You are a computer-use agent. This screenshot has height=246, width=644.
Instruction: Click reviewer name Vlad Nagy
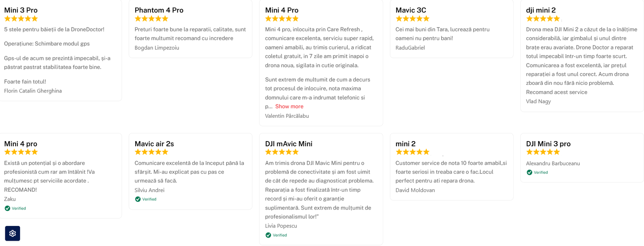pyautogui.click(x=539, y=101)
